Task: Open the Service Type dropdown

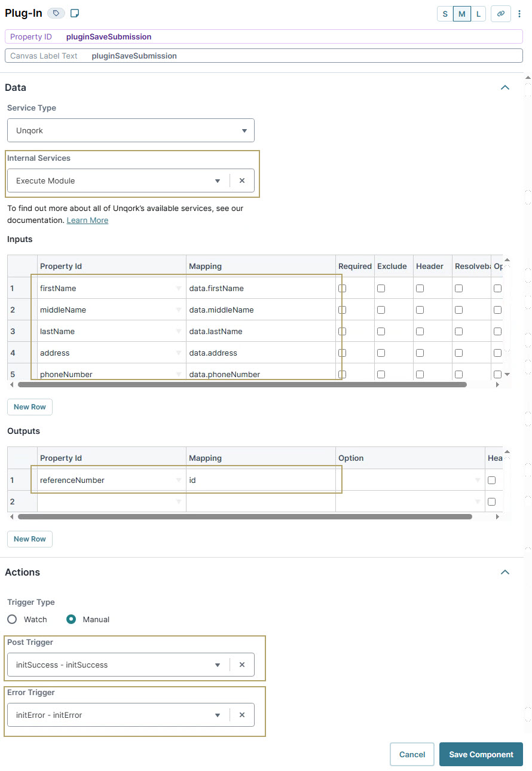Action: (x=244, y=130)
